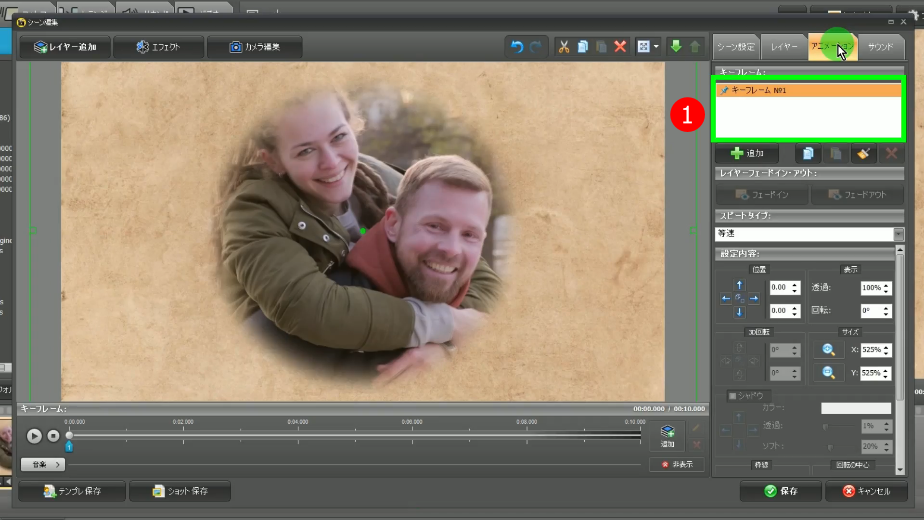
Task: Click the green down arrow layer icon
Action: point(676,47)
